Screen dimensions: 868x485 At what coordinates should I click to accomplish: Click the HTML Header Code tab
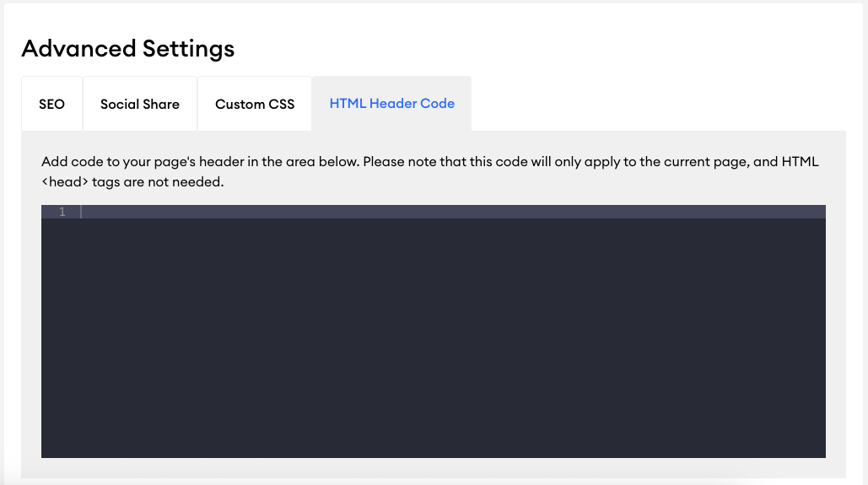[392, 104]
